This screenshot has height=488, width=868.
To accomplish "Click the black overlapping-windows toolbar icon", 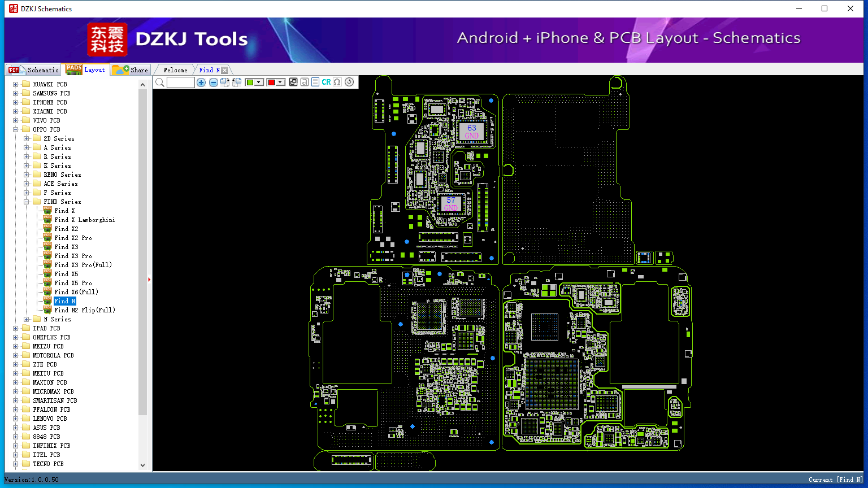I will point(293,82).
